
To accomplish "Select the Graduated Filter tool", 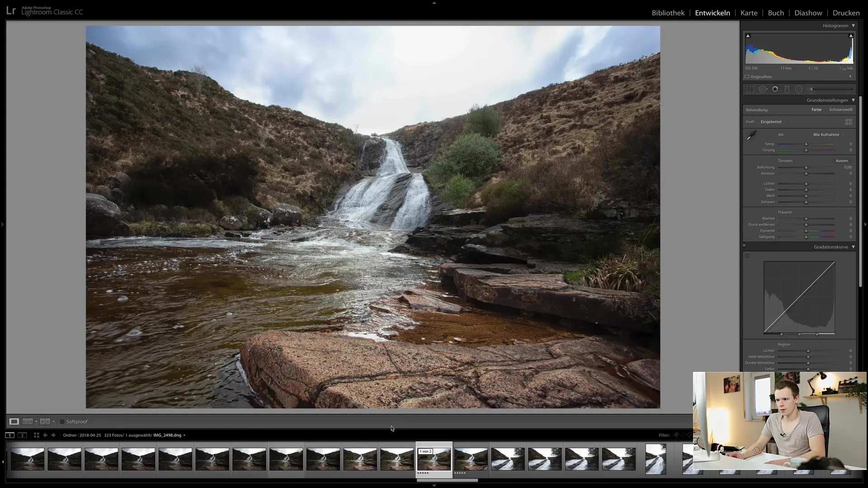I will tap(787, 89).
